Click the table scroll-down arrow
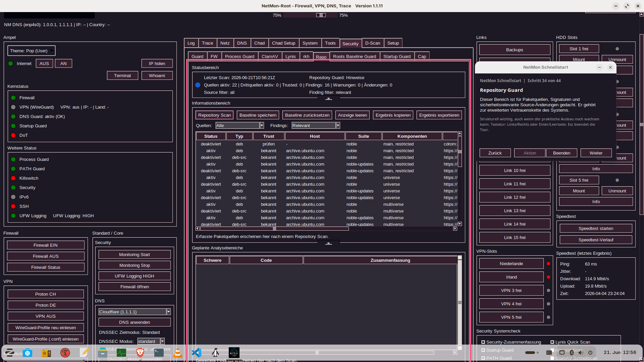 (x=460, y=224)
